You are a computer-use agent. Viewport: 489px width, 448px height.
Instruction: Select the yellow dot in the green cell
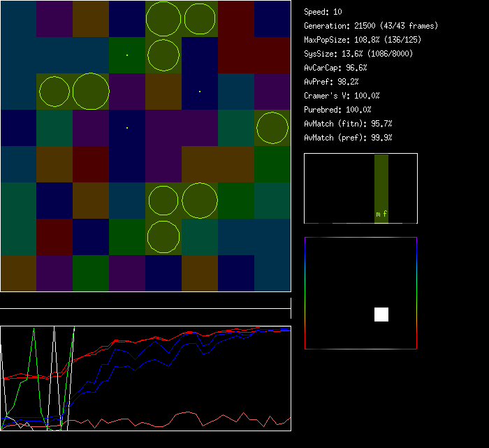(127, 55)
